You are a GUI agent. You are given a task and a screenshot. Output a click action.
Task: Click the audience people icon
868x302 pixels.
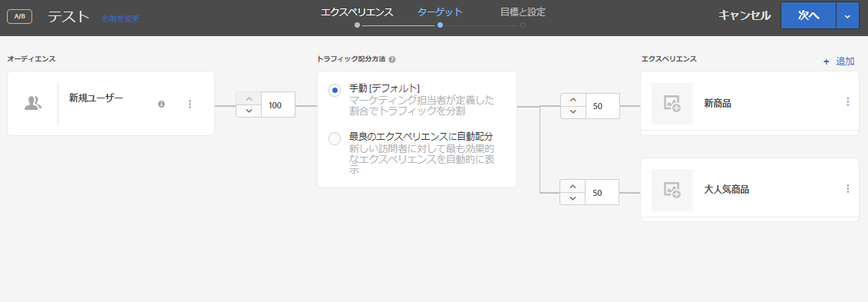point(33,102)
